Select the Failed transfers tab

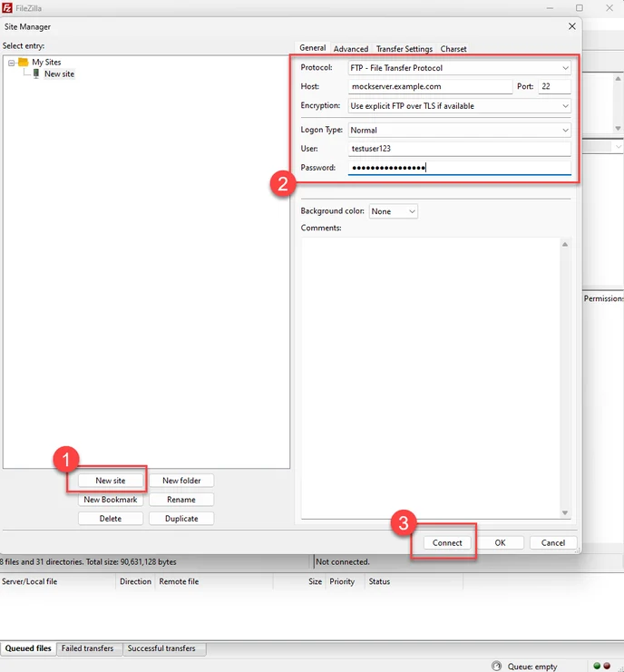point(87,648)
